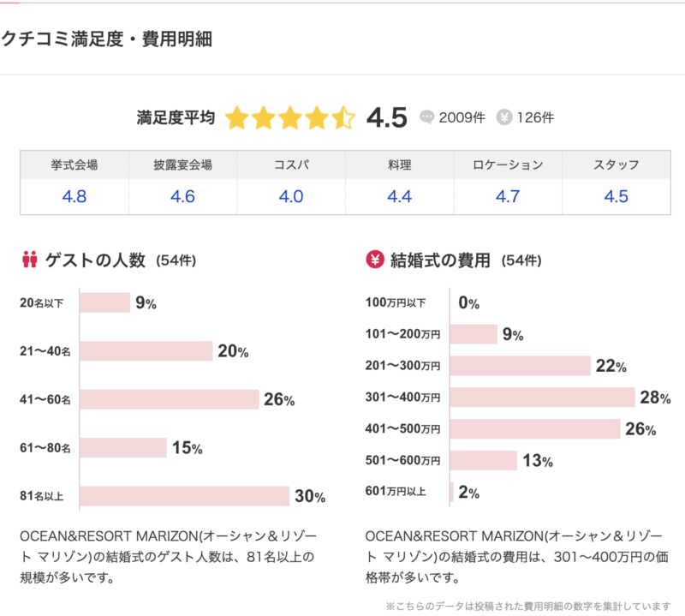Click the 201〜300万円 cost bar
The image size is (685, 616).
pyautogui.click(x=521, y=366)
